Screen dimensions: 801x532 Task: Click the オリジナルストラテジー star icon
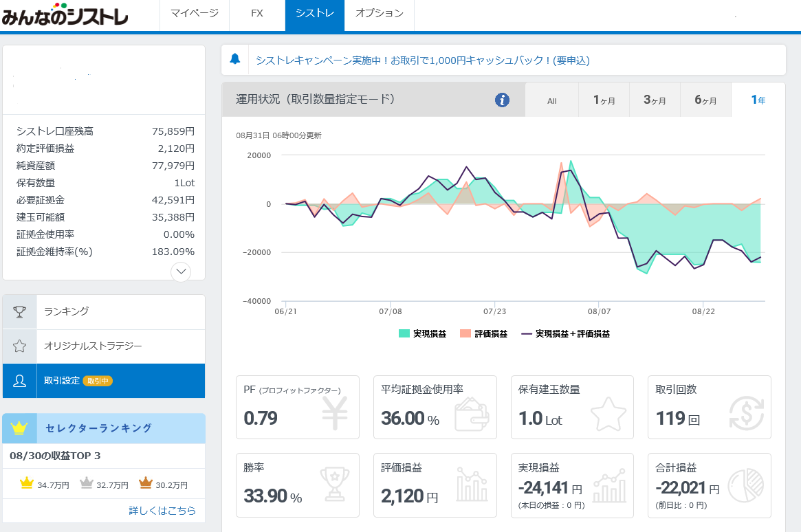[20, 346]
